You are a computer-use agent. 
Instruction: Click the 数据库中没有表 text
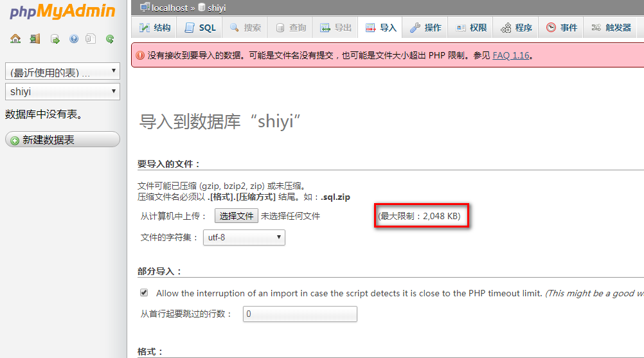tap(44, 114)
